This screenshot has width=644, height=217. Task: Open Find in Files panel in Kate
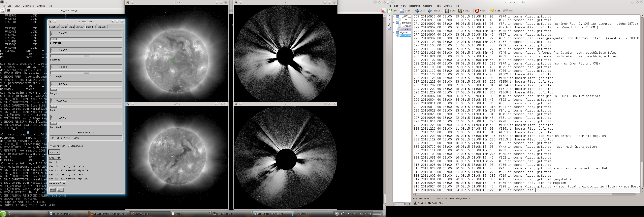(x=435, y=203)
